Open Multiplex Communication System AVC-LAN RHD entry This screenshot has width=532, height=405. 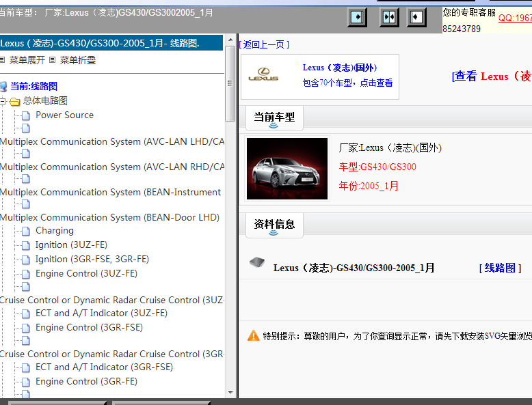pyautogui.click(x=112, y=167)
